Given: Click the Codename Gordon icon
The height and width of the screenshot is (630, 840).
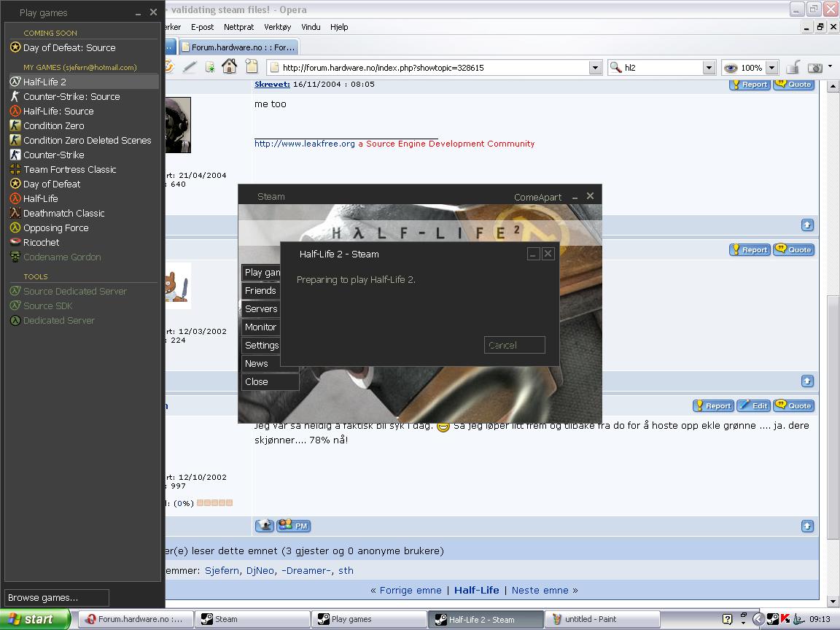Looking at the screenshot, I should 15,257.
